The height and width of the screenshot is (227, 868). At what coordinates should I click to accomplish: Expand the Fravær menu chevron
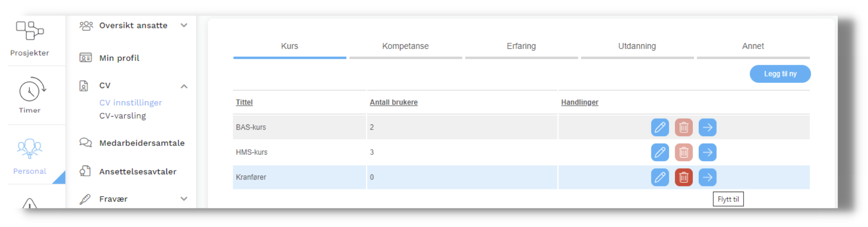pyautogui.click(x=184, y=199)
